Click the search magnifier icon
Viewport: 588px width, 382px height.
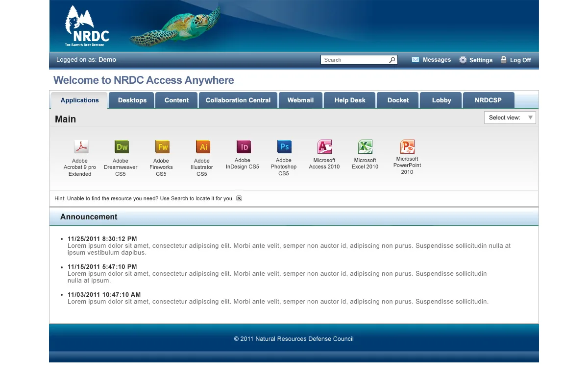point(392,60)
